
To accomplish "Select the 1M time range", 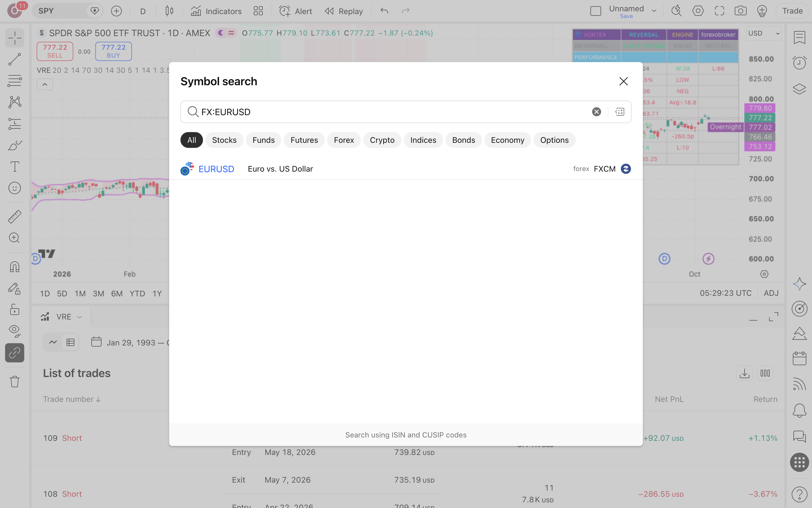I will click(x=80, y=293).
